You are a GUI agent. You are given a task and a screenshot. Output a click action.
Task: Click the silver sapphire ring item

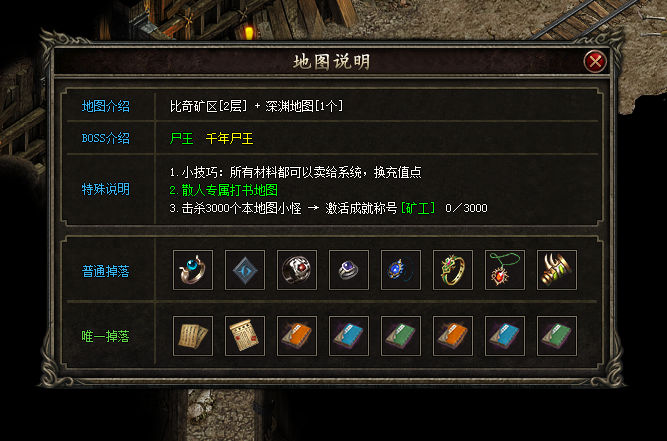coord(349,270)
